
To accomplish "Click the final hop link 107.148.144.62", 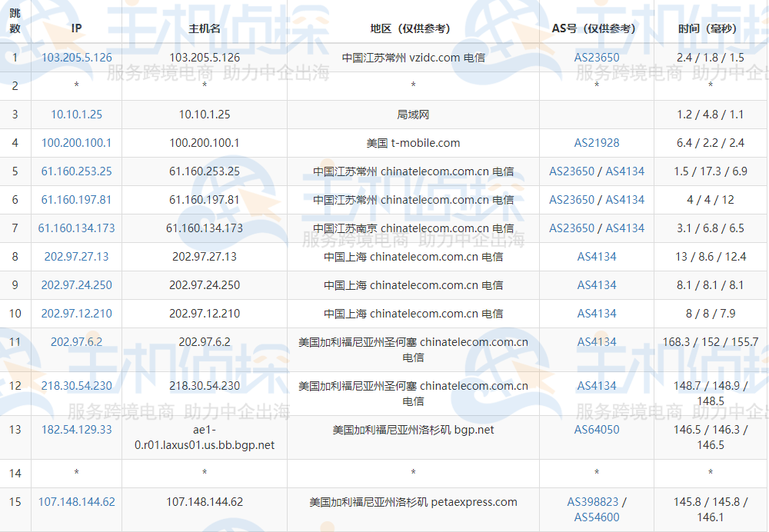I will click(75, 501).
